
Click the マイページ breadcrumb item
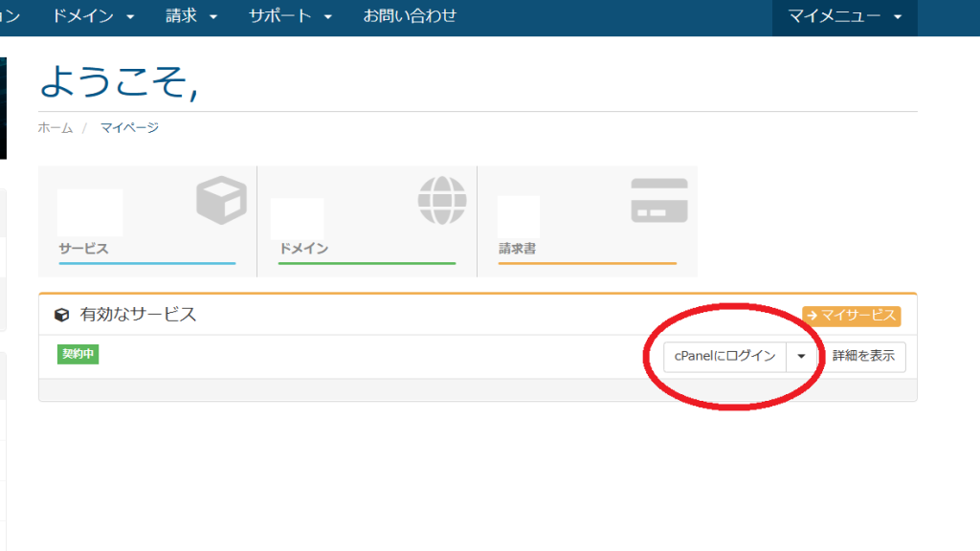coord(129,127)
